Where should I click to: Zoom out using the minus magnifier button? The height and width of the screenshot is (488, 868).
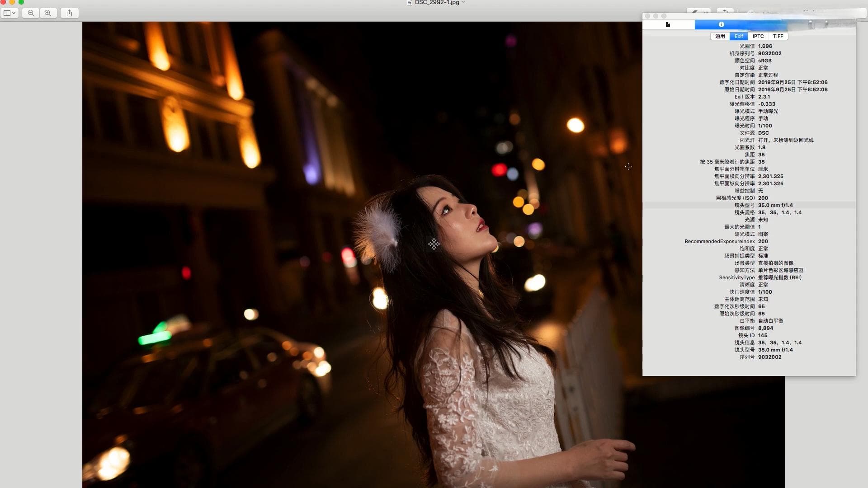(31, 13)
